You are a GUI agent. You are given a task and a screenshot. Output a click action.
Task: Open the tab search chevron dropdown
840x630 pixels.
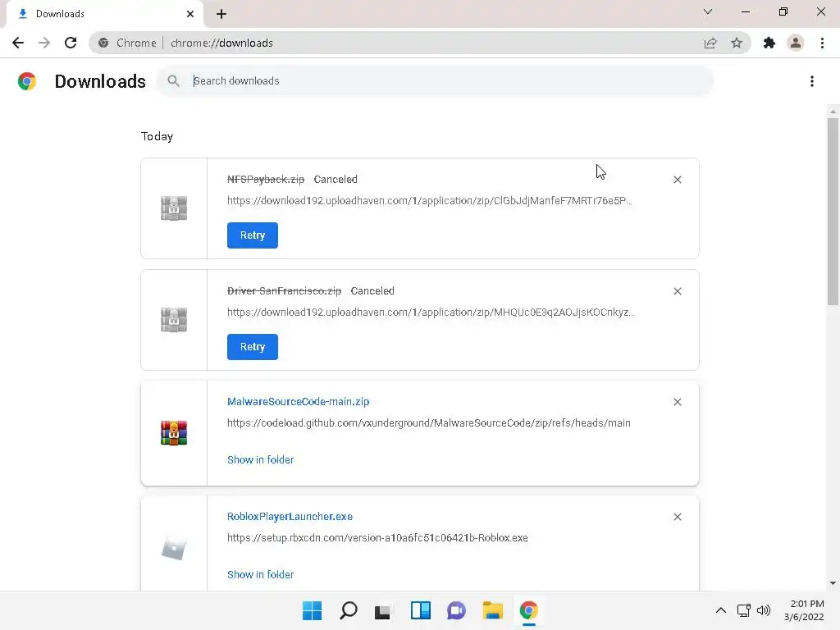coord(708,11)
